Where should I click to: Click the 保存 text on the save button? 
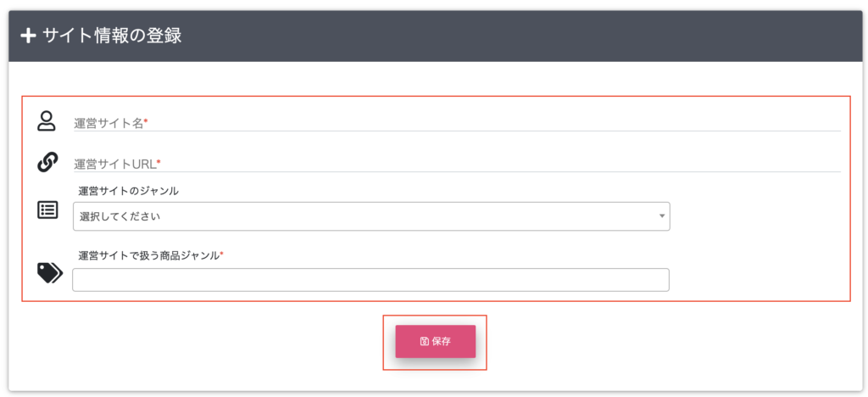coord(441,342)
